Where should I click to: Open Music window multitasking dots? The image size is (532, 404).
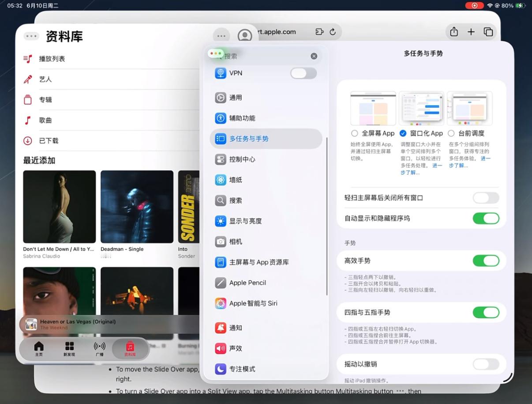[x=31, y=36]
